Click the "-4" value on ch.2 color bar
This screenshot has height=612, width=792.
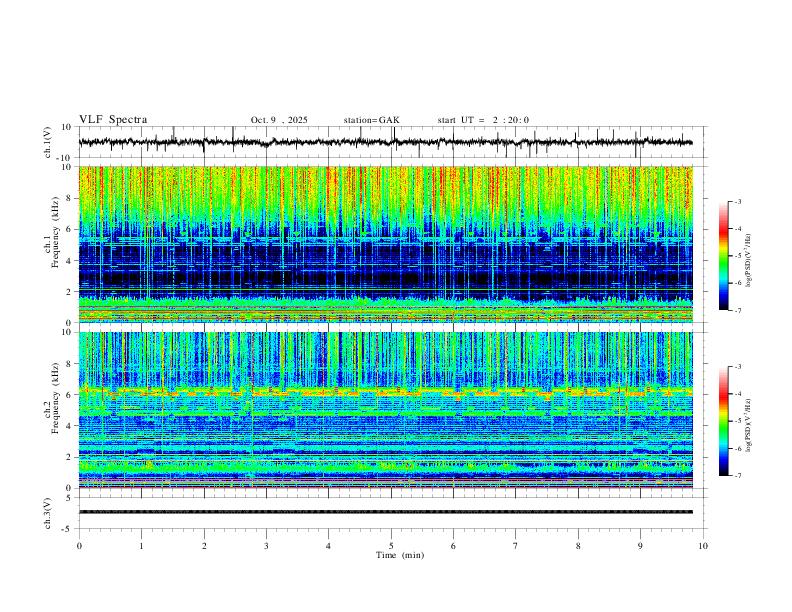coord(737,393)
